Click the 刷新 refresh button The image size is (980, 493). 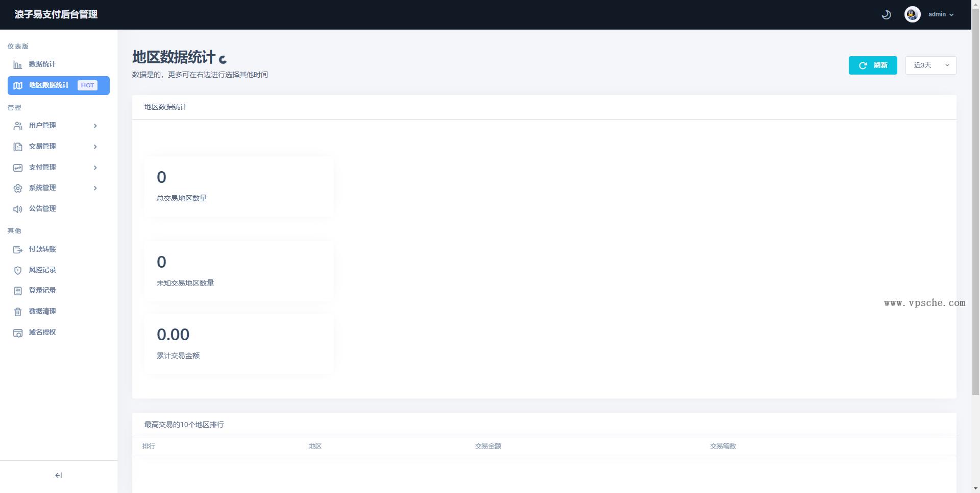point(872,65)
